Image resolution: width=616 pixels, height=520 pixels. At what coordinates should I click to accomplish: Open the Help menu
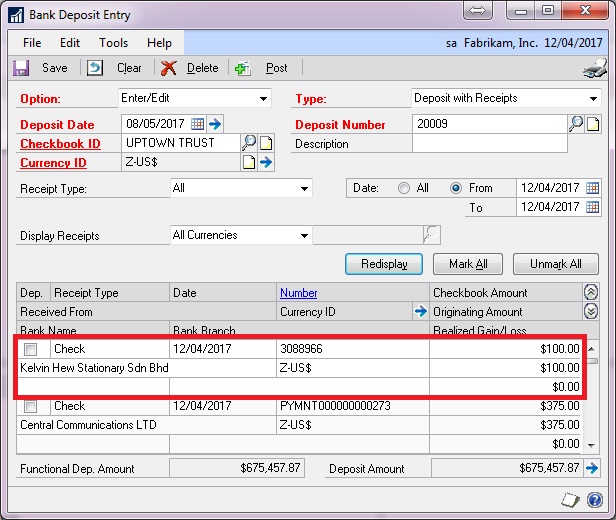pyautogui.click(x=159, y=42)
